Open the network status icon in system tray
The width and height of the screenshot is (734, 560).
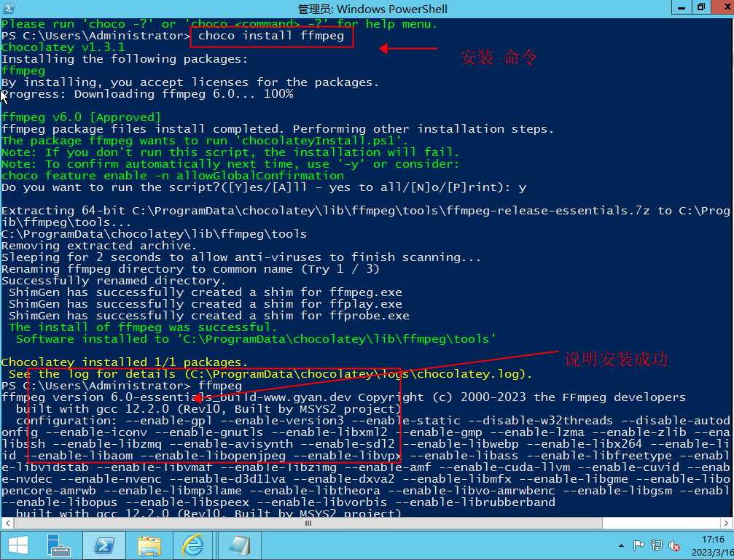click(x=656, y=545)
